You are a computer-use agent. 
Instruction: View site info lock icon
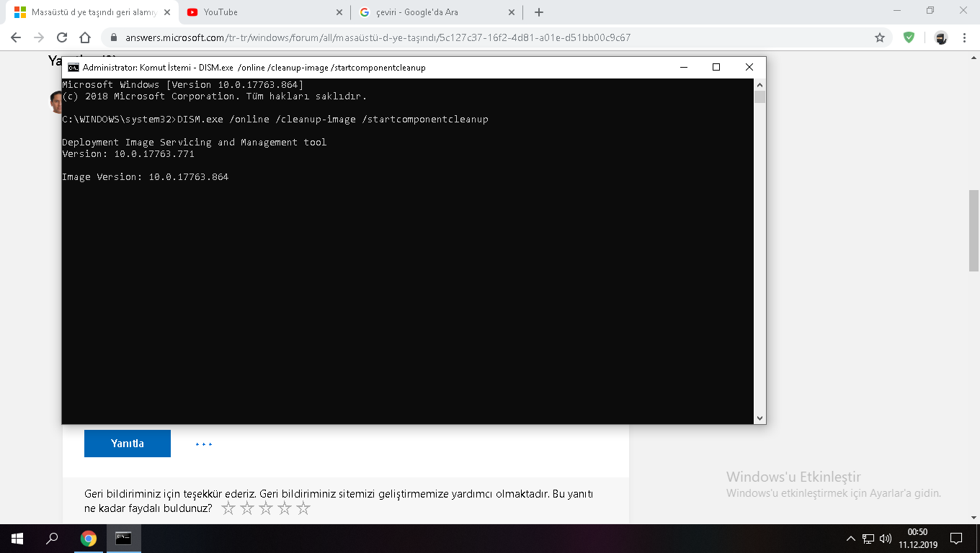[114, 37]
